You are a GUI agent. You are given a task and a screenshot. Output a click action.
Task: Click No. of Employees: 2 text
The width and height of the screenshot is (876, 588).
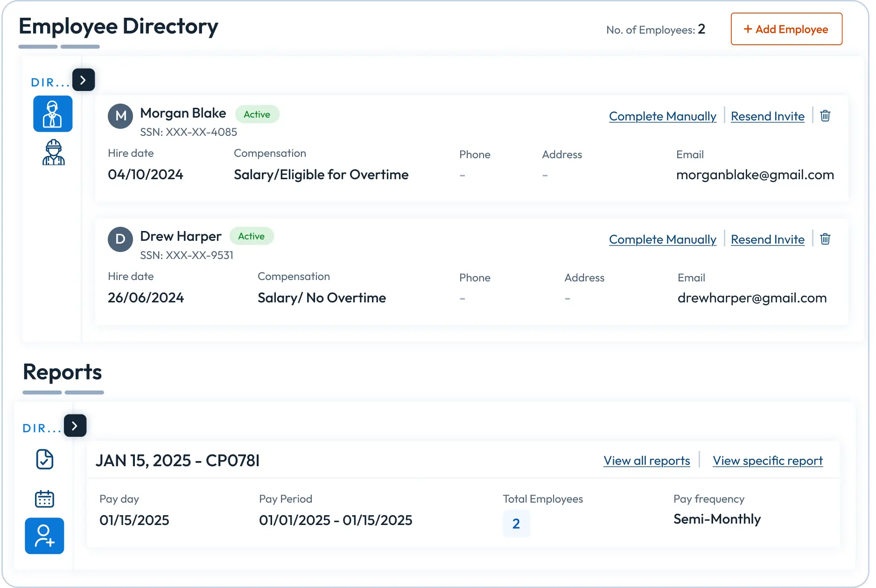[656, 30]
